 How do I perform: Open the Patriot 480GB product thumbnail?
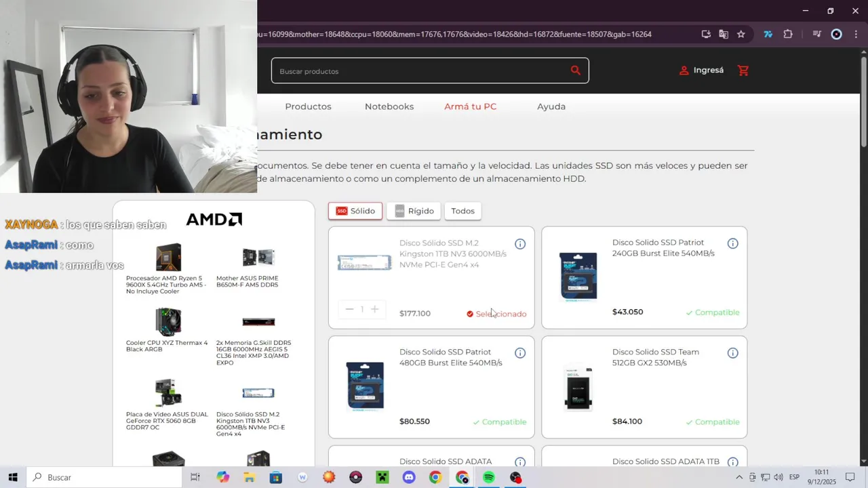pos(365,386)
